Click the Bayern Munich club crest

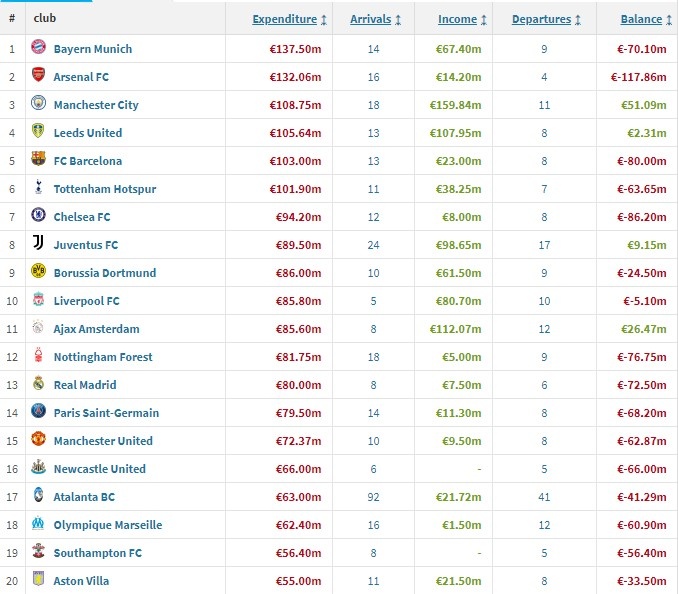pos(38,48)
